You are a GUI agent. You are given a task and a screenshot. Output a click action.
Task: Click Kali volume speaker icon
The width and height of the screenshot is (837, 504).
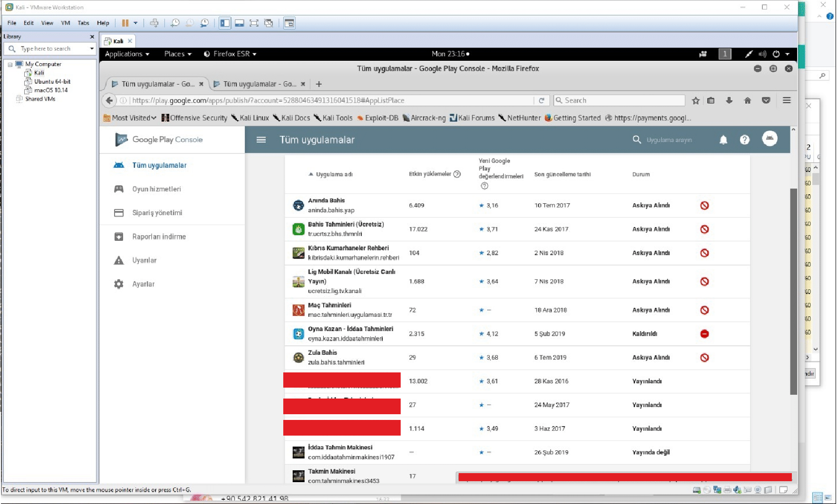tap(762, 54)
